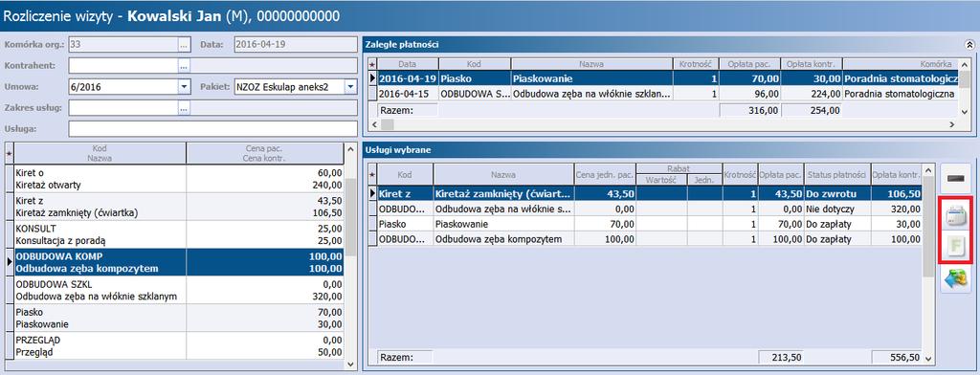Click the refund payment arrow icon
Screen dimensions: 980x375
pos(955,278)
